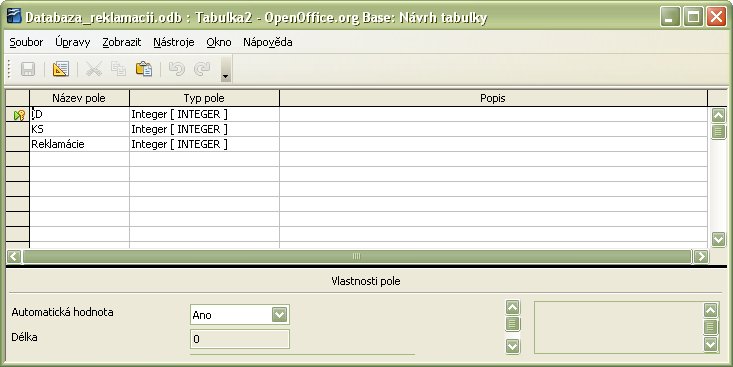Click the Redo arrow icon
Image resolution: width=733 pixels, height=367 pixels.
point(201,69)
